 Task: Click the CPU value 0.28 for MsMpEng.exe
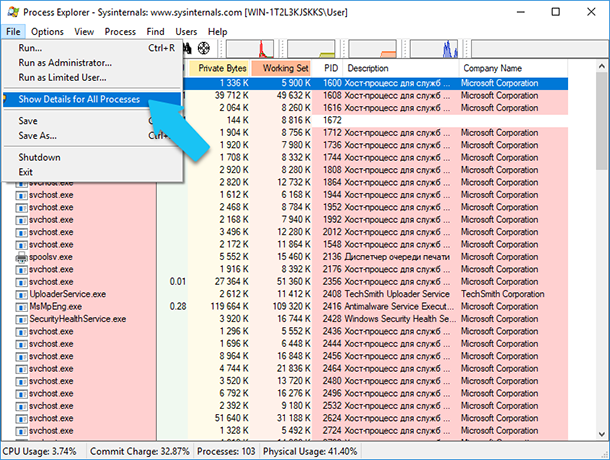tap(178, 307)
